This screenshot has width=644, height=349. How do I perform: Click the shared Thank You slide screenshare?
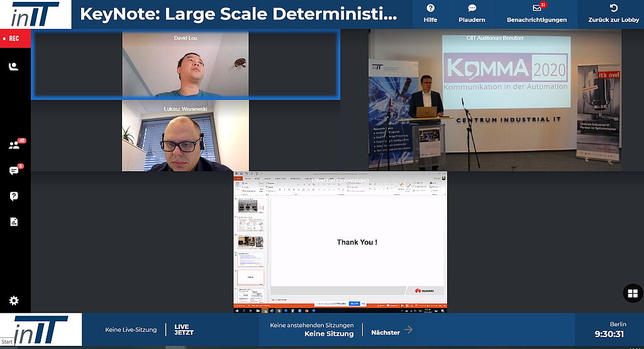[340, 242]
